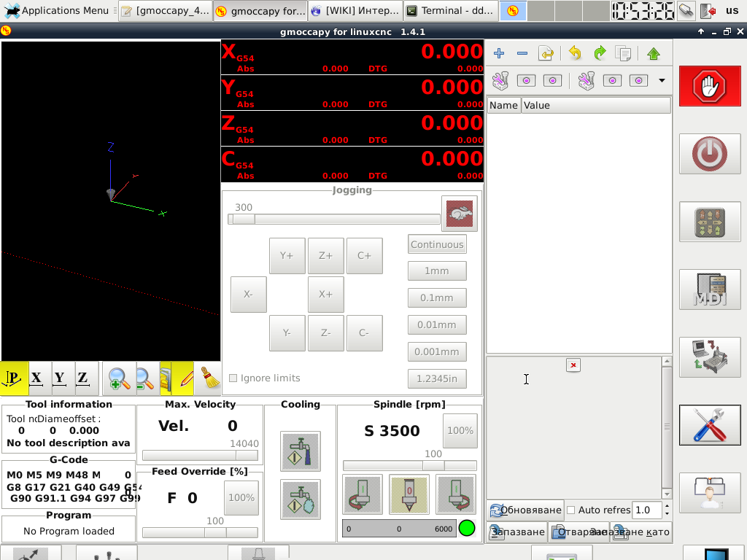Open the user tabs icon
Image resolution: width=747 pixels, height=560 pixels.
710,492
